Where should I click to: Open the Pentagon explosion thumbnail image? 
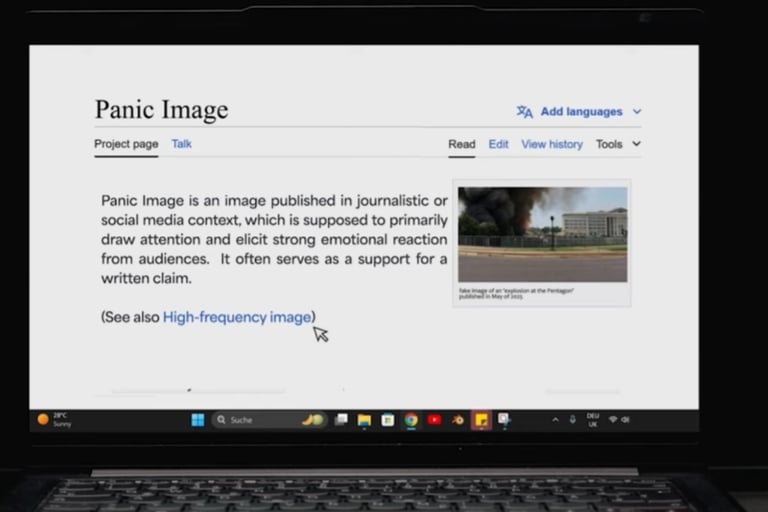[x=542, y=234]
